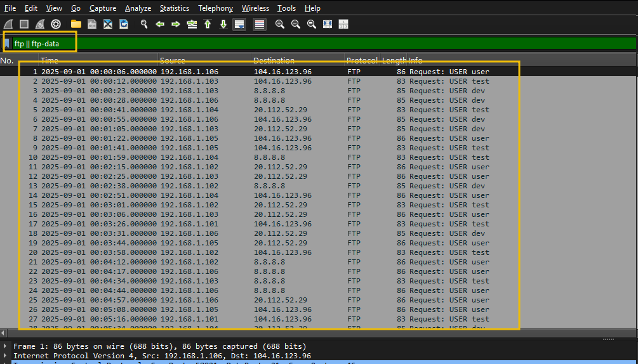
Task: Open the Analyze menu
Action: [138, 8]
